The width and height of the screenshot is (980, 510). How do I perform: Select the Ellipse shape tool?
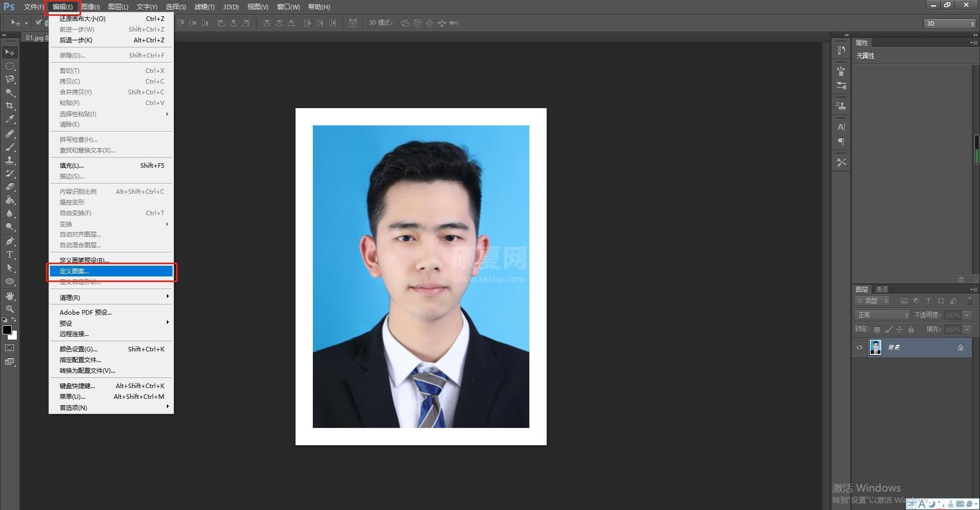point(10,281)
